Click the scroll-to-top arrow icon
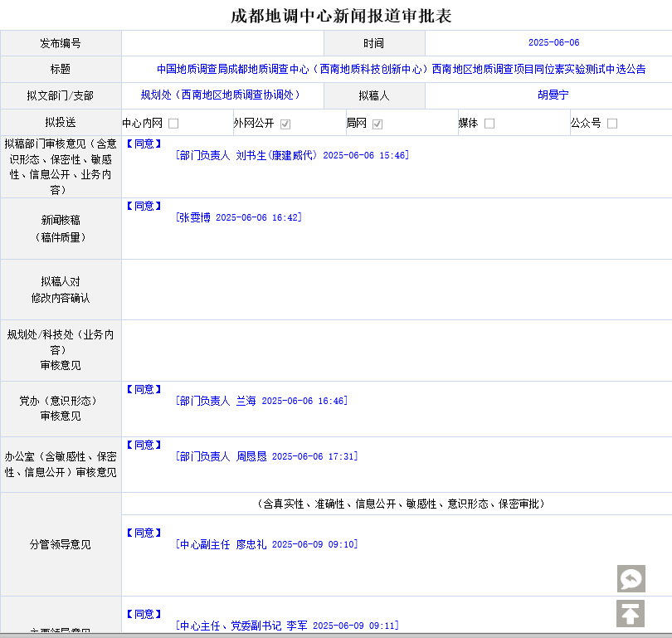This screenshot has height=638, width=672. click(x=631, y=614)
